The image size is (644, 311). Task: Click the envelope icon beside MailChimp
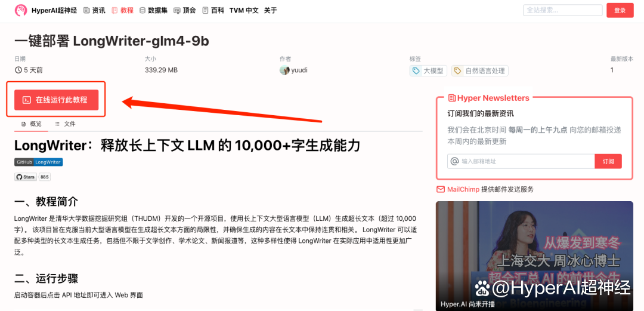441,190
